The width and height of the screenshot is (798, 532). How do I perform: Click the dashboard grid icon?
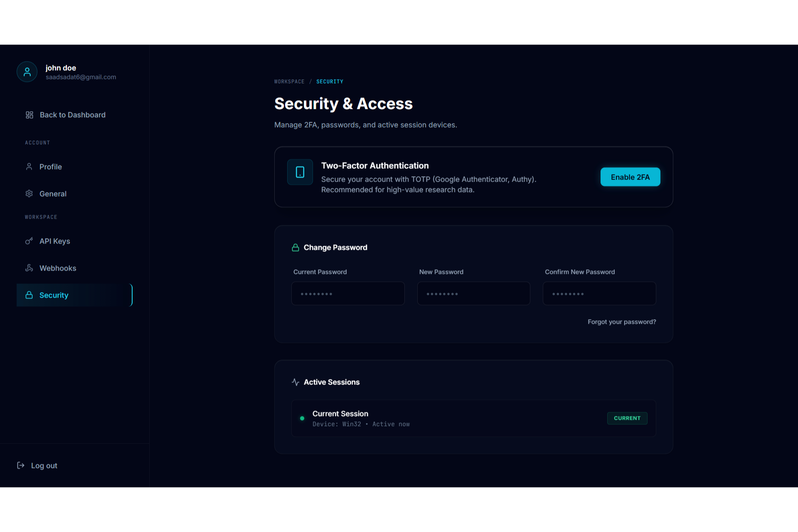(x=30, y=115)
